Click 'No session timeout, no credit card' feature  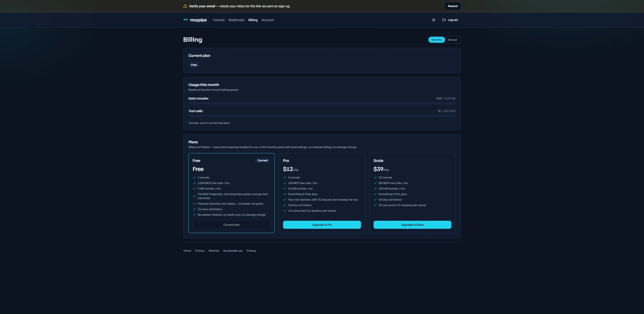pyautogui.click(x=231, y=215)
